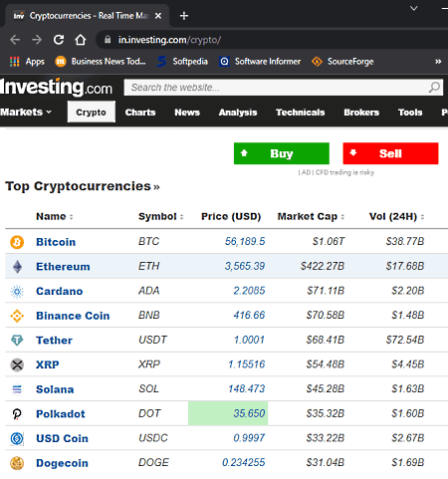Click the Price (USD) column header
Image resolution: width=448 pixels, height=479 pixels.
(x=231, y=216)
